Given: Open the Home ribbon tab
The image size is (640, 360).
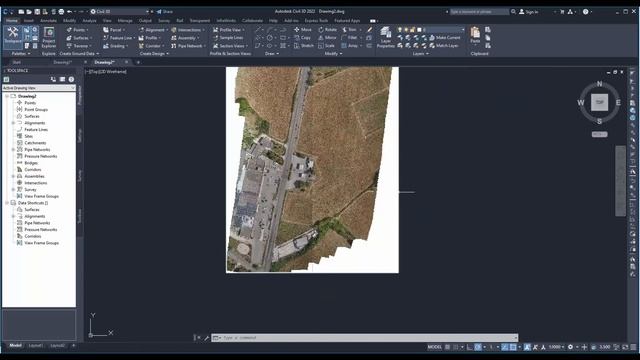Looking at the screenshot, I should tap(12, 20).
